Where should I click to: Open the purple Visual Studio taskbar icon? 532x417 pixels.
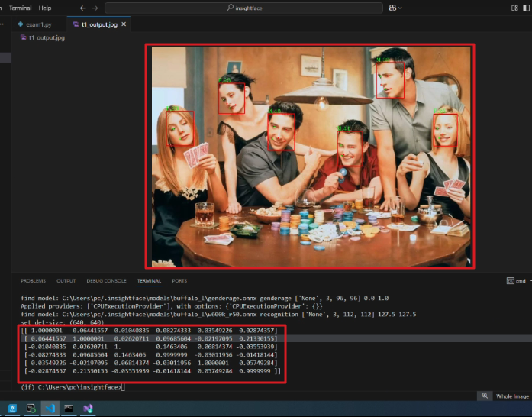(x=88, y=408)
